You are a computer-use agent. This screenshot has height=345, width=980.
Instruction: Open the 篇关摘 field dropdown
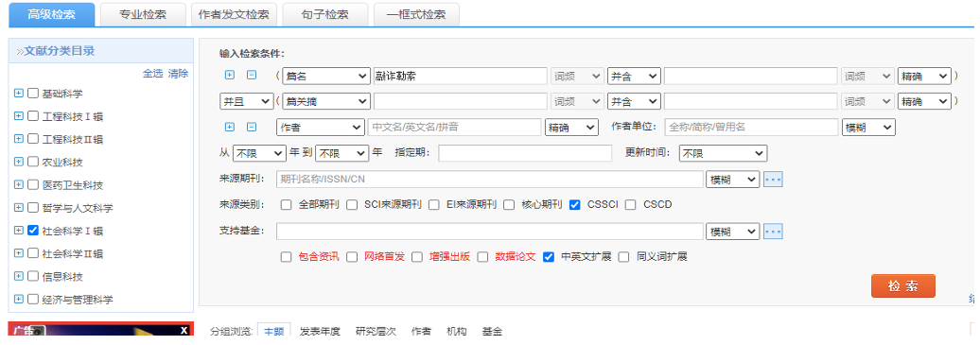[x=326, y=100]
